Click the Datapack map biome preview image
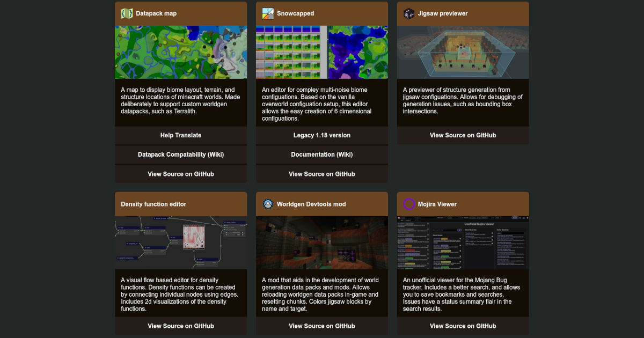The height and width of the screenshot is (338, 644). click(181, 52)
